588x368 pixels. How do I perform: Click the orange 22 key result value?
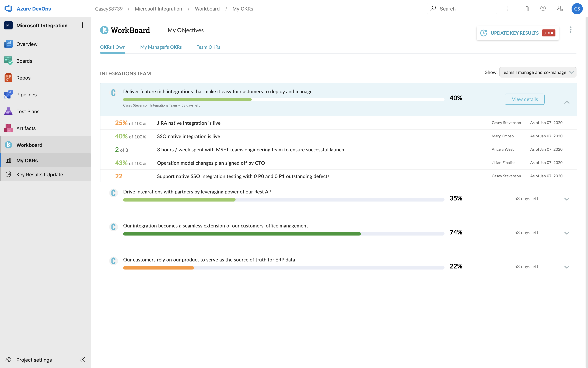coord(119,176)
